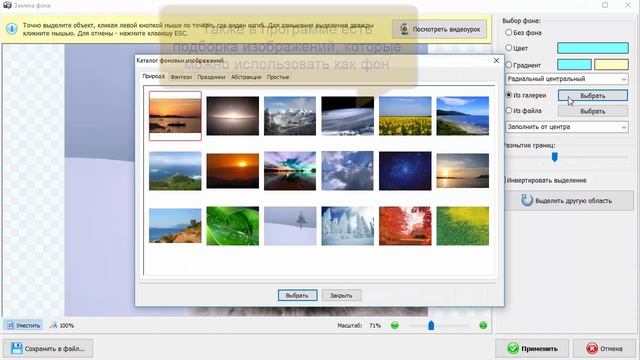Close the background catalog dialog
640x360 pixels.
(496, 60)
